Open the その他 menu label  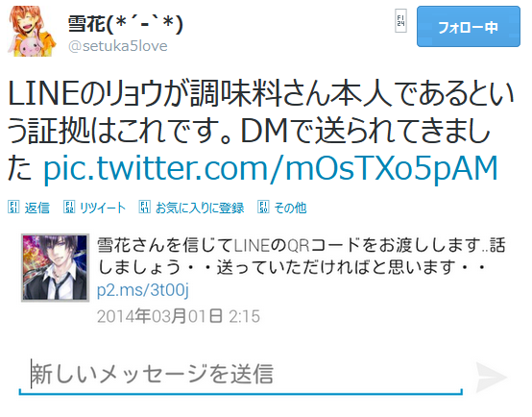click(290, 208)
